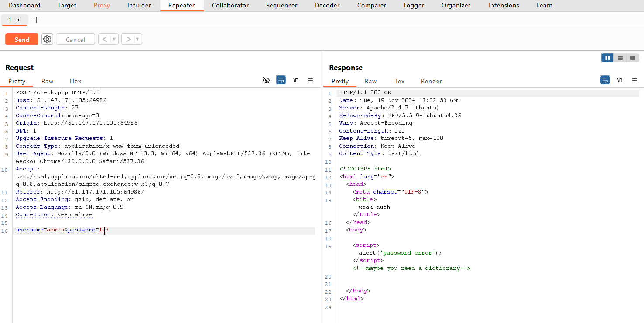Open the Dashboard tab
This screenshot has height=323, width=644.
(x=24, y=6)
